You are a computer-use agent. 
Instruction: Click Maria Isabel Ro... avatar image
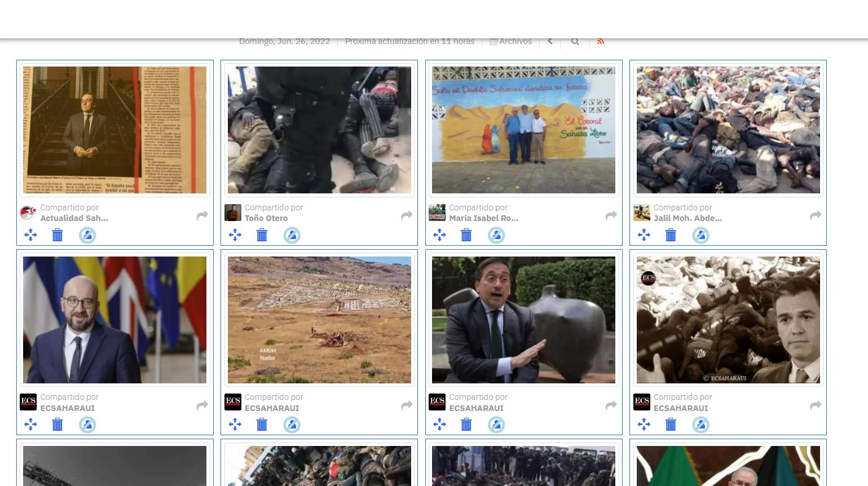click(437, 213)
